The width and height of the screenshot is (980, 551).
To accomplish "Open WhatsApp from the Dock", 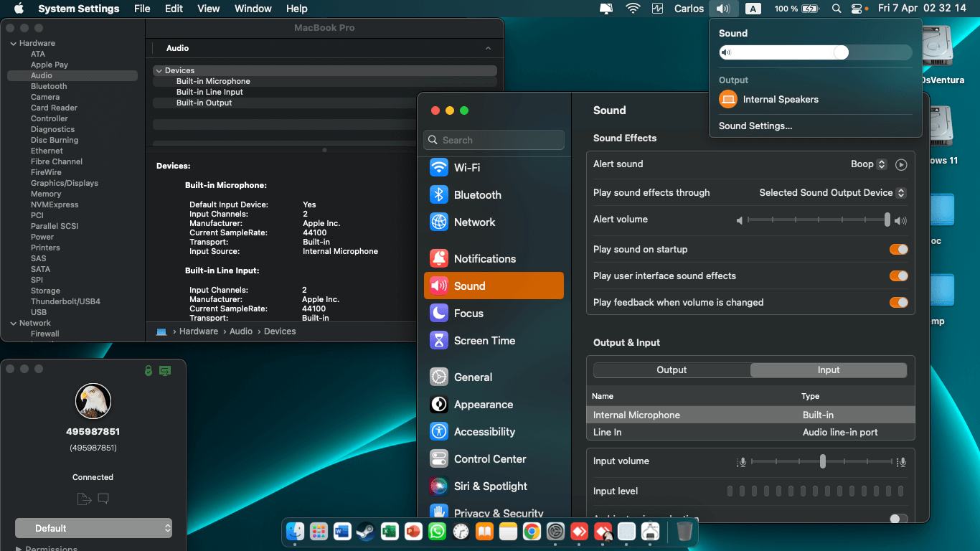I will [437, 532].
